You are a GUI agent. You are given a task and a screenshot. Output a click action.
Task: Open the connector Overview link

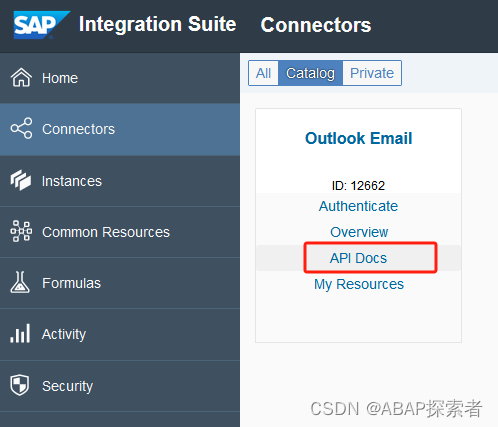click(x=359, y=232)
